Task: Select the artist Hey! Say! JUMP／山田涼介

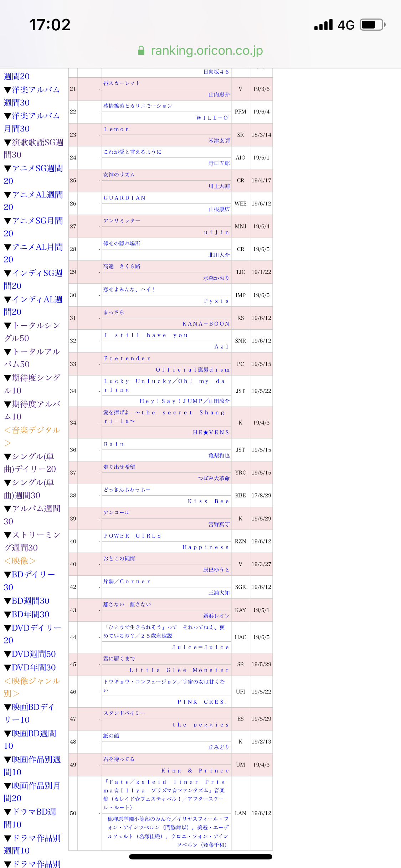Action: tap(185, 401)
